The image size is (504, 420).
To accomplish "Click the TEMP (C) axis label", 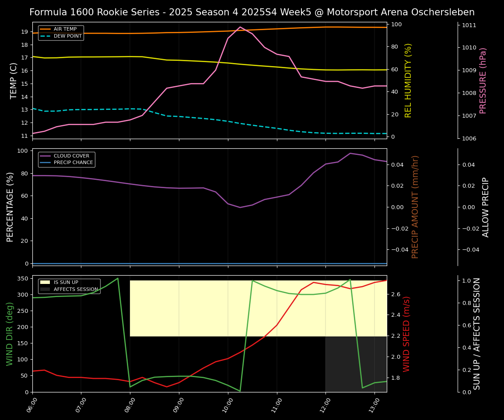I will pyautogui.click(x=14, y=80).
